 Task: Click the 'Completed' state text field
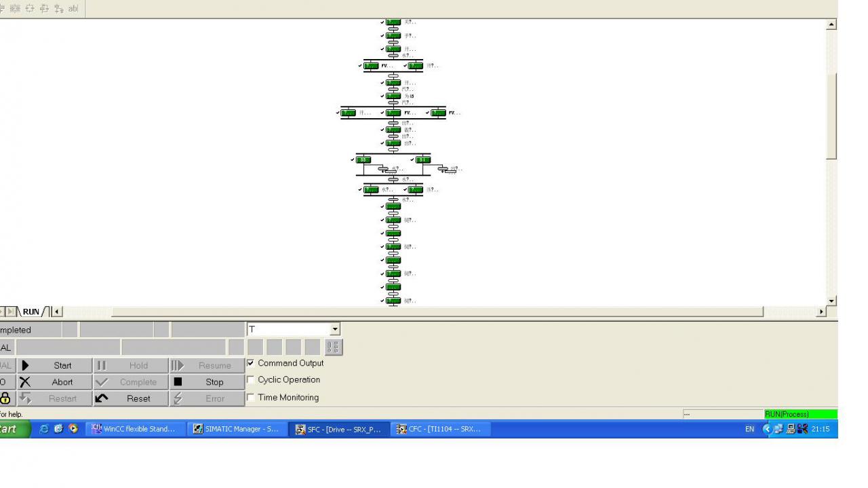tap(31, 330)
